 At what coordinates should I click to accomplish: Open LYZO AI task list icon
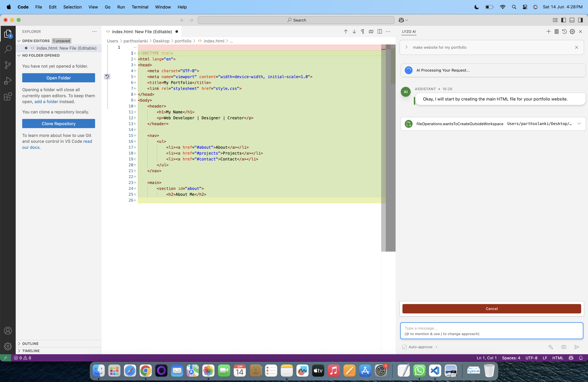pos(556,32)
